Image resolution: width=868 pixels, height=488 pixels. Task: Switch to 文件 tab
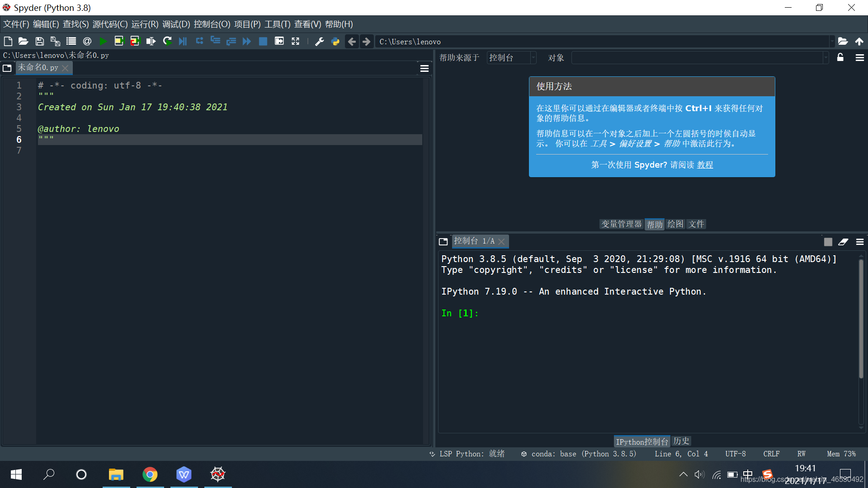click(x=697, y=224)
